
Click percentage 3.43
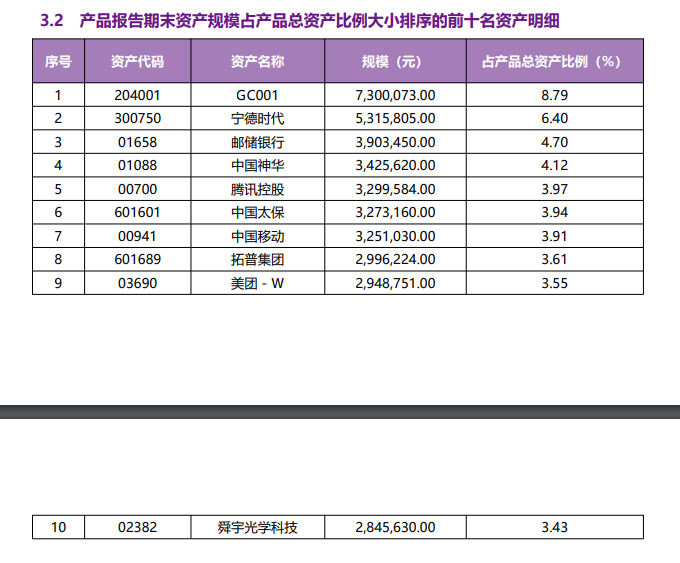(x=554, y=527)
